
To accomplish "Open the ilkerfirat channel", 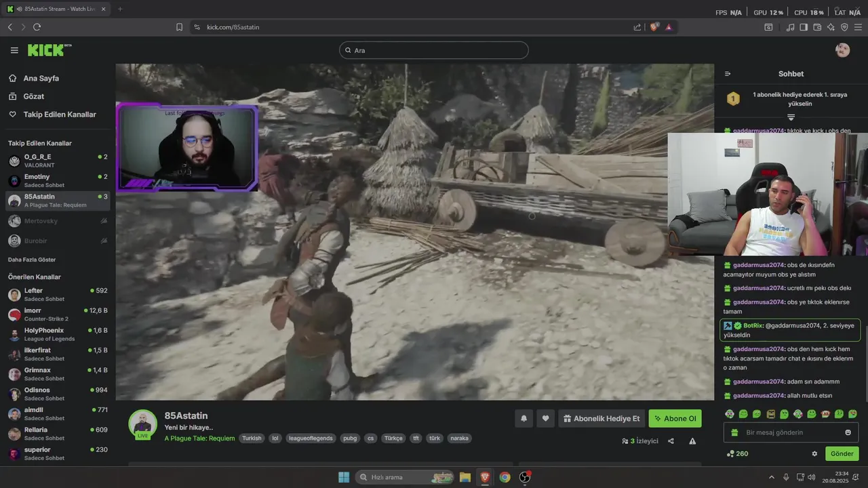I will pos(58,354).
